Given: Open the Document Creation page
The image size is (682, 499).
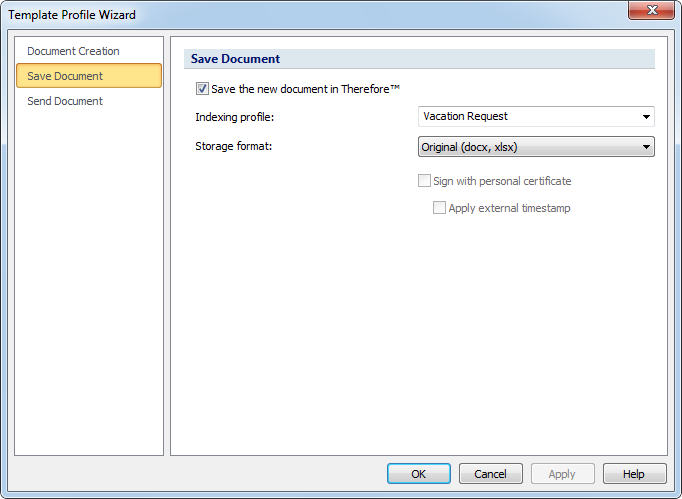Looking at the screenshot, I should pos(73,51).
